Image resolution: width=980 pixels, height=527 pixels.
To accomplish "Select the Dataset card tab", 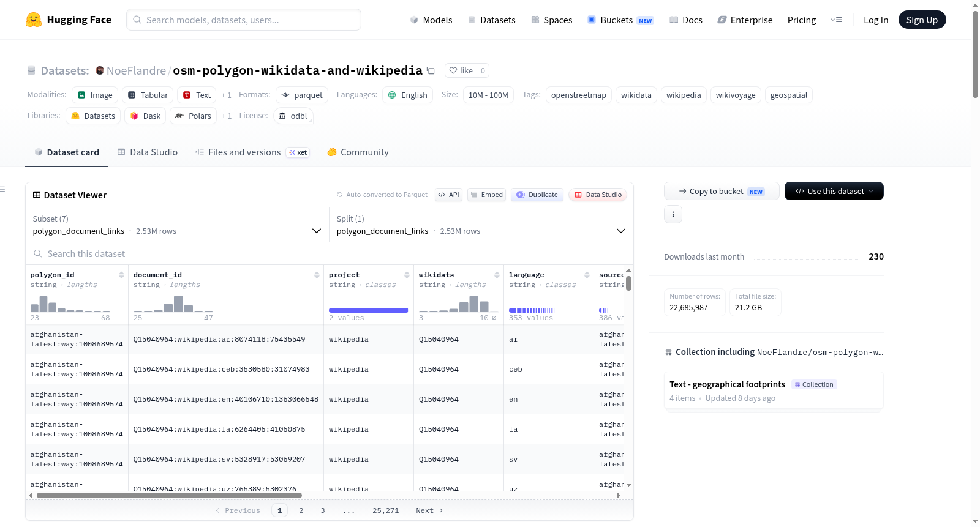I will tap(67, 152).
